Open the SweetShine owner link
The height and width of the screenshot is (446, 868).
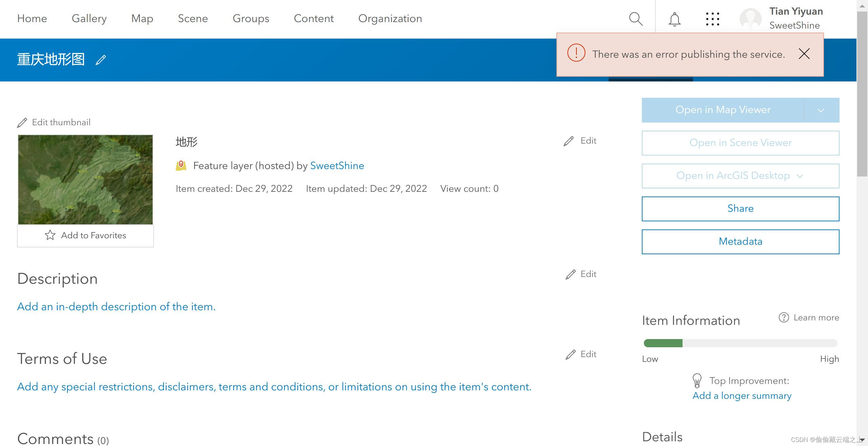tap(337, 166)
